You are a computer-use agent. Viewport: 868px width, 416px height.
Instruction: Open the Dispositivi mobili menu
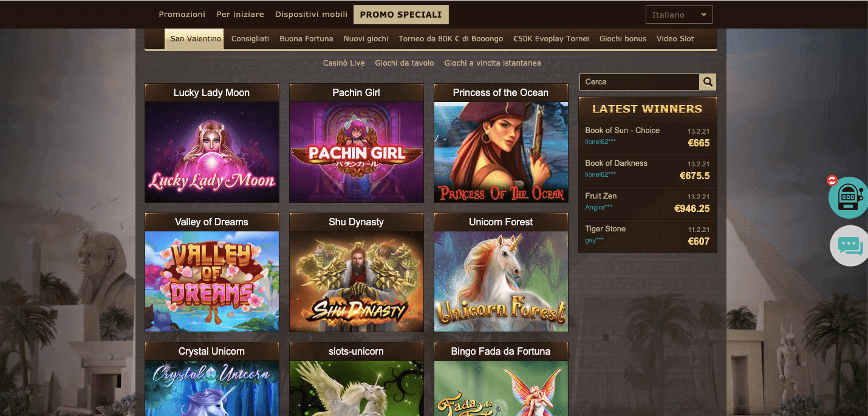(x=310, y=14)
